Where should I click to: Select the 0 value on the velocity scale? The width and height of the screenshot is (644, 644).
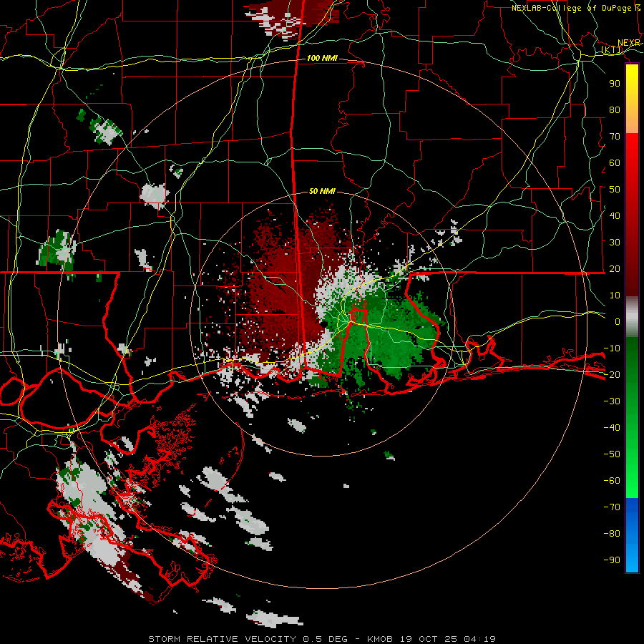point(618,321)
